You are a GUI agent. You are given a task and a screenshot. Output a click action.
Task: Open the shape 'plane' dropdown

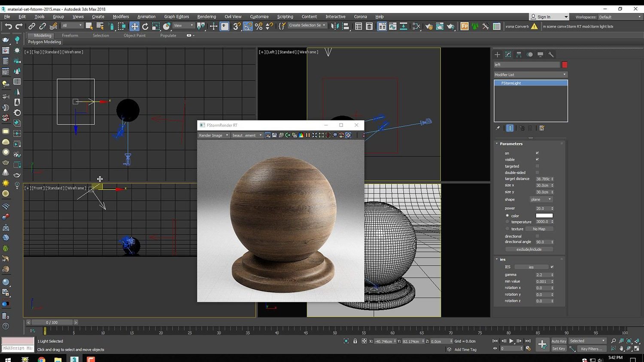(541, 199)
